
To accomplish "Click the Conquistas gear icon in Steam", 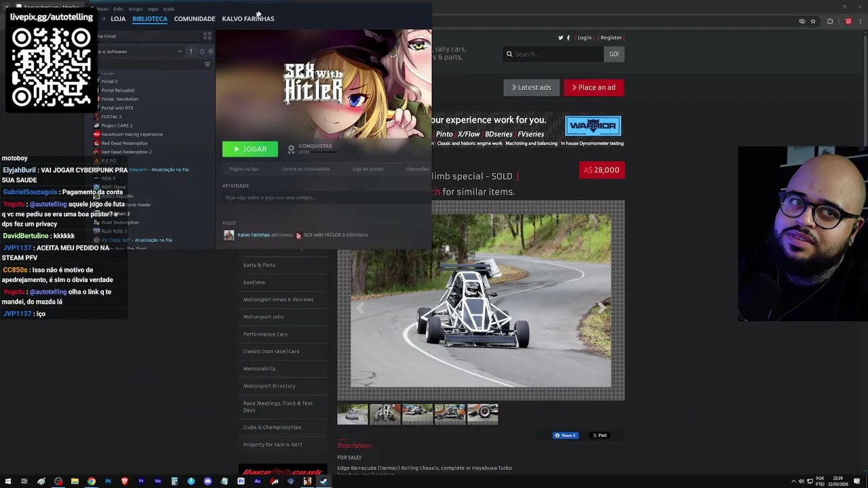I will pyautogui.click(x=291, y=149).
